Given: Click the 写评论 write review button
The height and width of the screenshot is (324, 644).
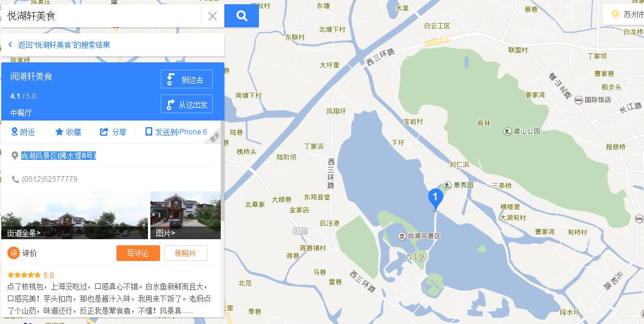Looking at the screenshot, I should click(138, 253).
